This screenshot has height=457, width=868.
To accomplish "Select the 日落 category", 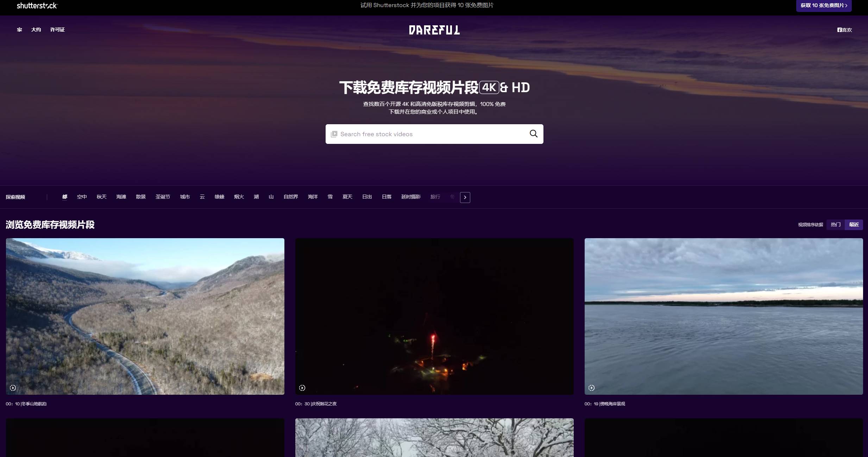I will coord(387,197).
